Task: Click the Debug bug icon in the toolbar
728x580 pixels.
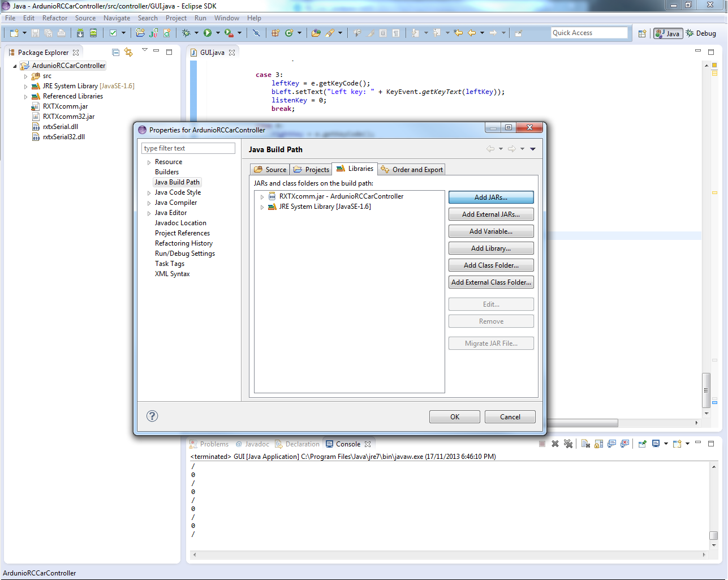Action: click(x=186, y=33)
